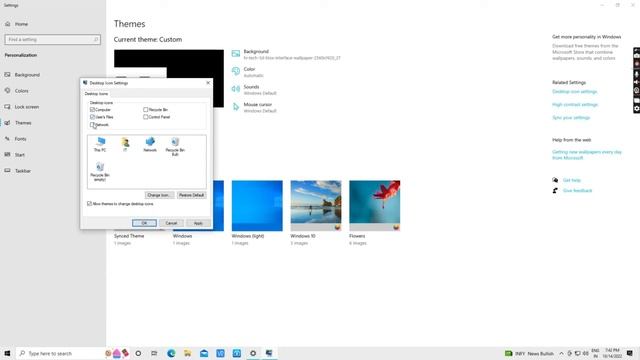
Task: Click the Sounds speaker icon in Themes
Action: [236, 89]
